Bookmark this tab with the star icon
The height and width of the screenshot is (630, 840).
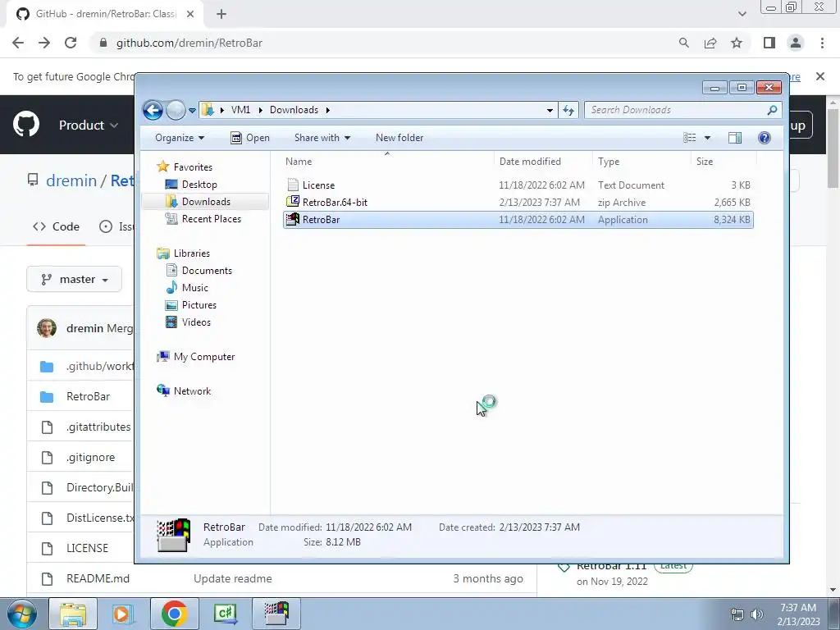(x=737, y=43)
